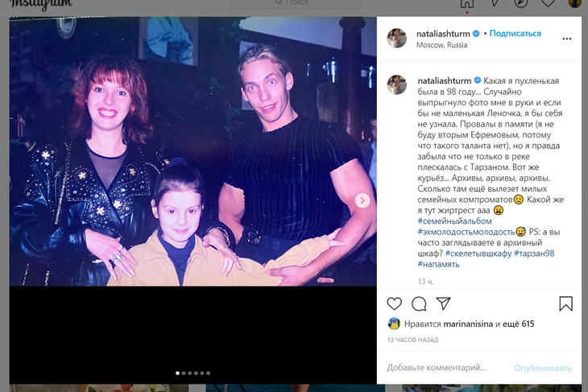Go to Instagram home icon

(467, 3)
